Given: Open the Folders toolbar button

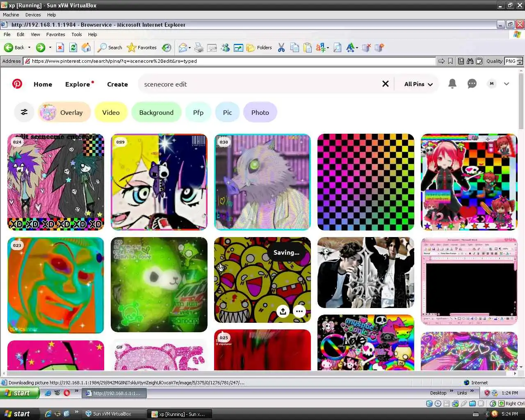Looking at the screenshot, I should tap(259, 48).
